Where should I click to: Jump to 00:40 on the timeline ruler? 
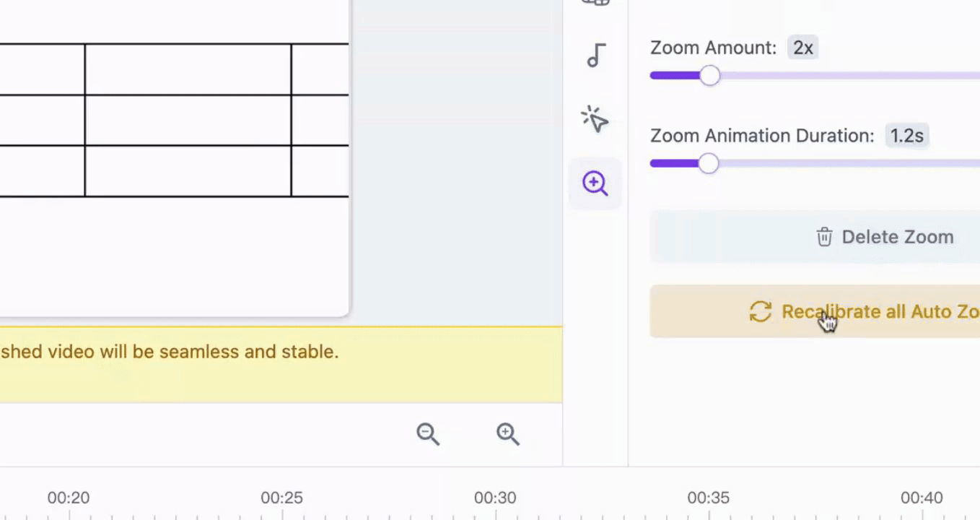click(x=922, y=498)
